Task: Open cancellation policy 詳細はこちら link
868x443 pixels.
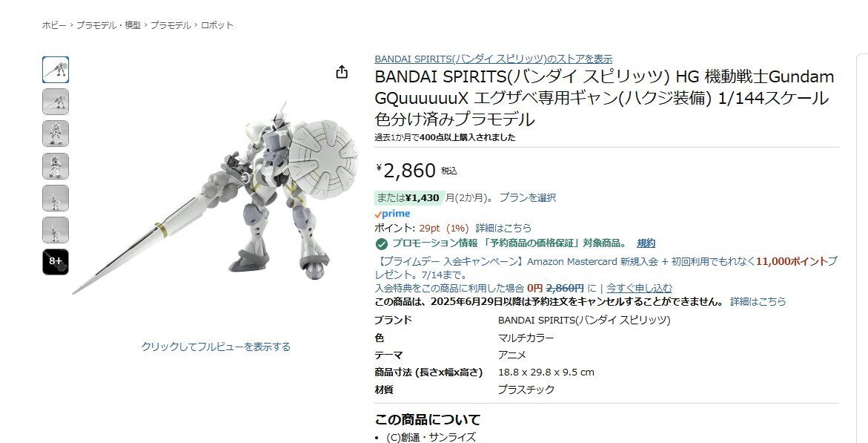Action: click(x=758, y=301)
